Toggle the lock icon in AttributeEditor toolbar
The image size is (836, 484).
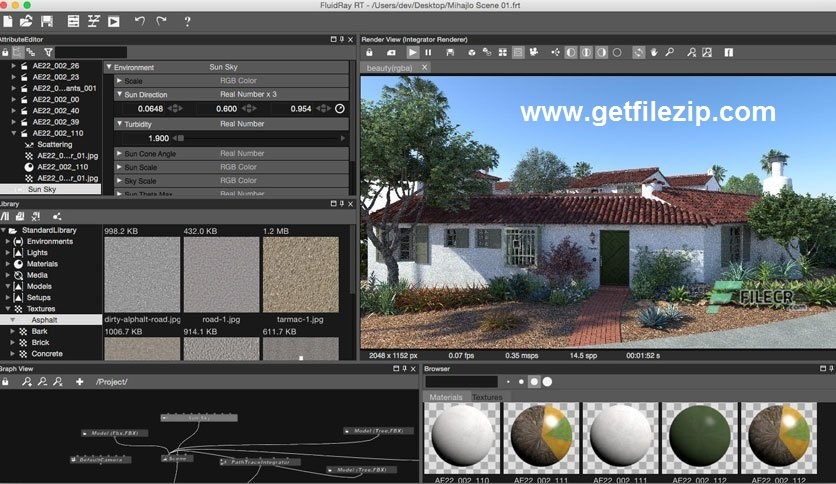[4, 52]
